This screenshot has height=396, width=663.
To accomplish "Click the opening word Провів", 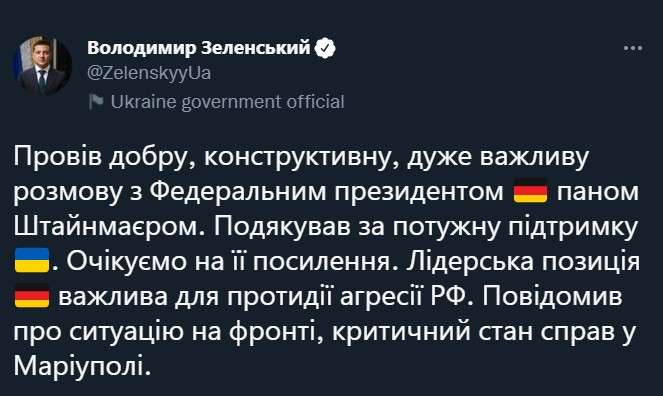I will click(58, 157).
